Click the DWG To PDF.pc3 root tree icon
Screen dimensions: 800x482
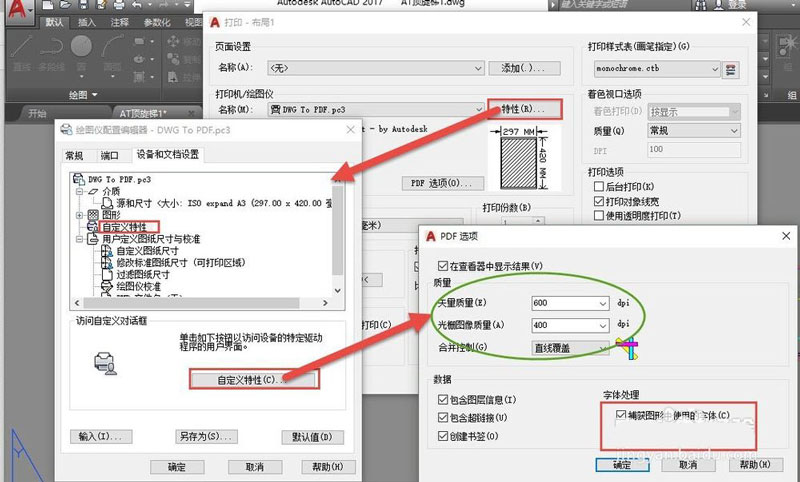79,179
